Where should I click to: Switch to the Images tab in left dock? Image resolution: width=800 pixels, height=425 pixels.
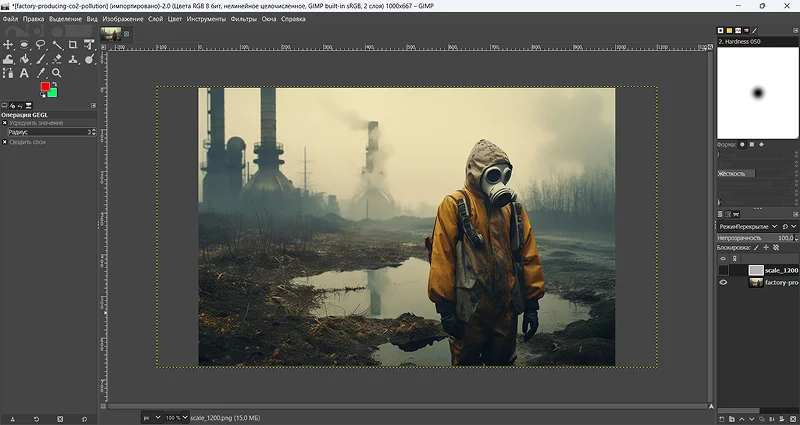(29, 106)
